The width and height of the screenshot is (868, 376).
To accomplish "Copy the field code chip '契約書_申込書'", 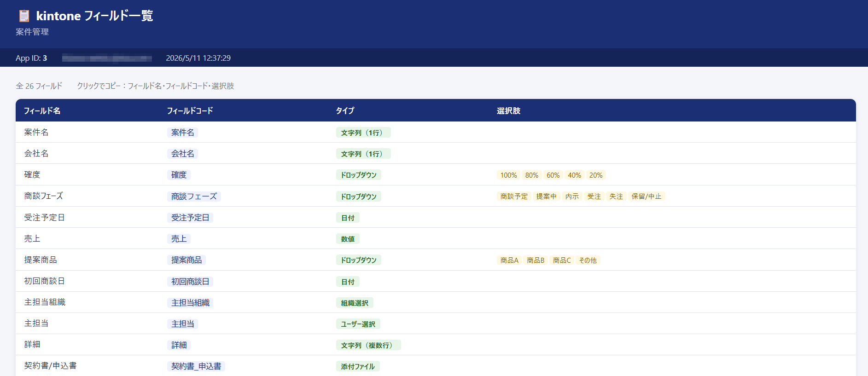I will pyautogui.click(x=196, y=366).
